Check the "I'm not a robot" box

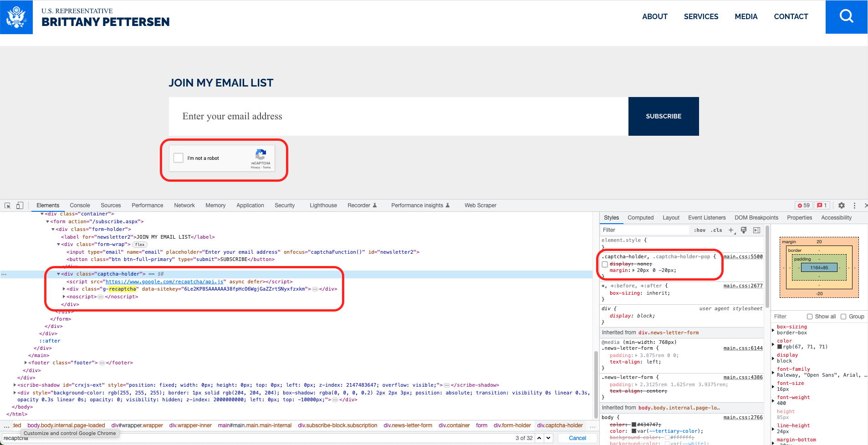179,158
